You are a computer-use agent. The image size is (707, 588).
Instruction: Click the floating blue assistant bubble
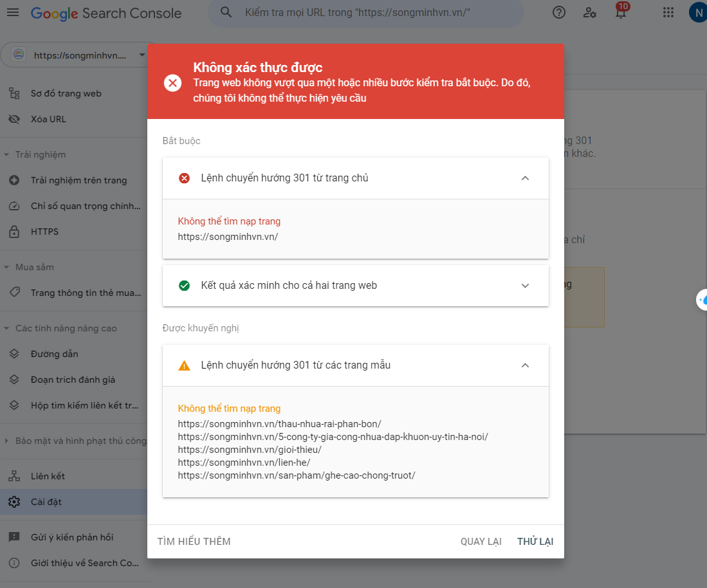(702, 299)
